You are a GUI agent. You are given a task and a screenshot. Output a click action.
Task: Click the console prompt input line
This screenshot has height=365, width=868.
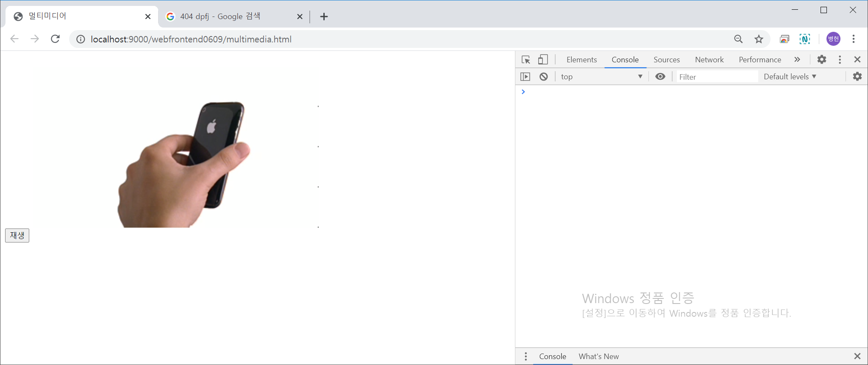695,92
